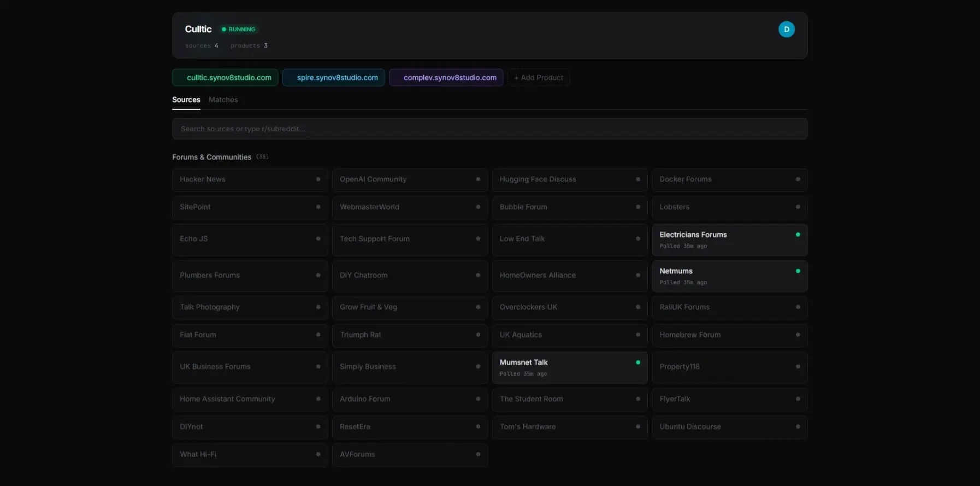Image resolution: width=980 pixels, height=486 pixels.
Task: Enable the Hacker News source
Action: coord(250,179)
